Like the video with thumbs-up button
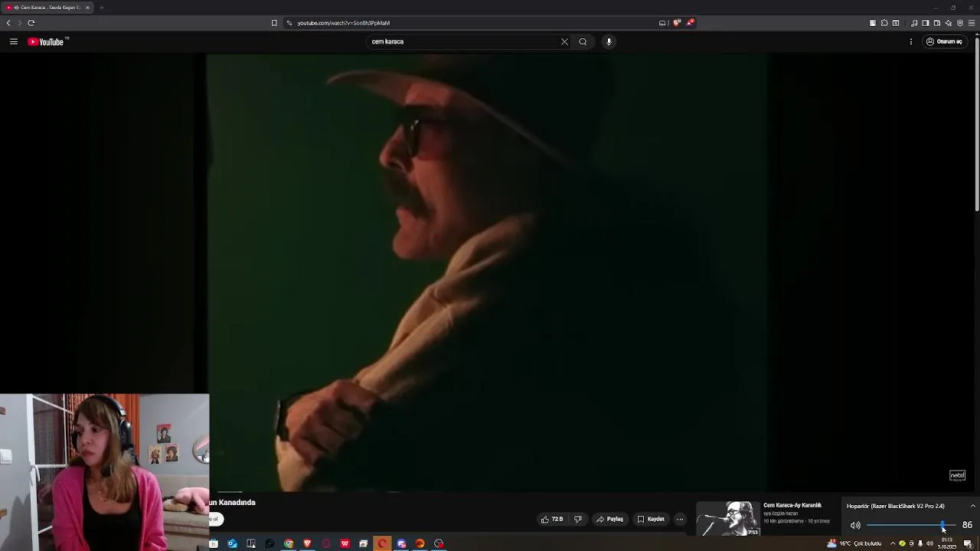Screen dimensions: 980x551 tap(552, 519)
